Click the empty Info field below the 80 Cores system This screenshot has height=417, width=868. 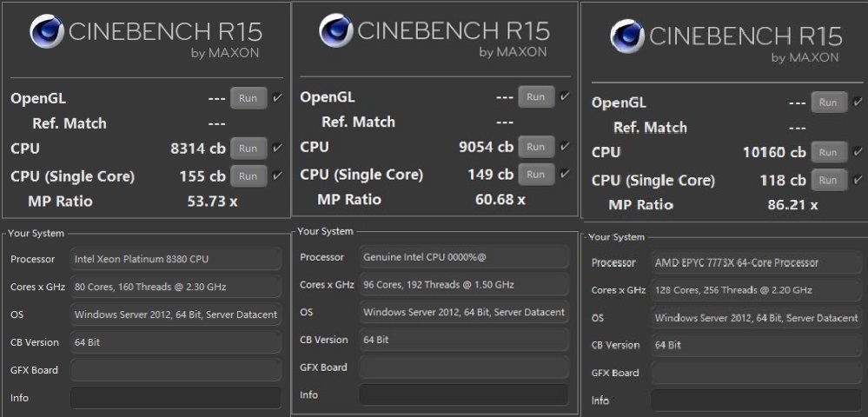pyautogui.click(x=176, y=398)
